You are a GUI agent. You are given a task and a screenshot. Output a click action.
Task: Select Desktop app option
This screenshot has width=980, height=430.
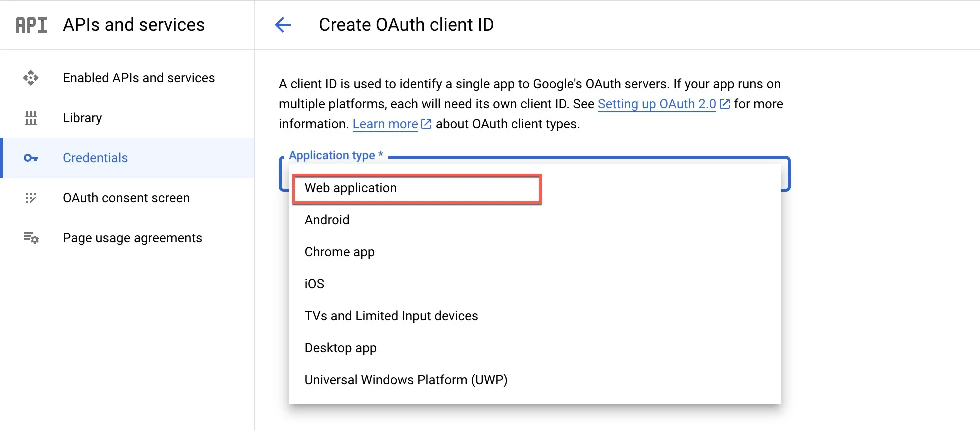pos(535,348)
